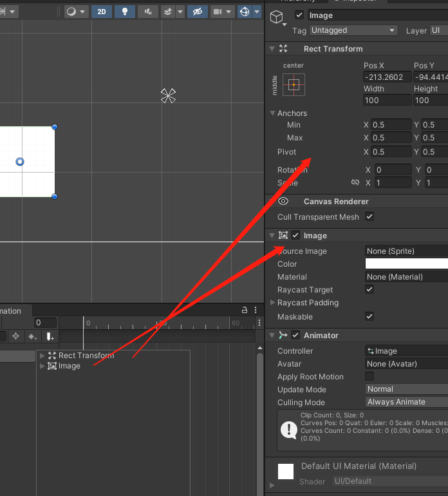
Task: Click the add keyframe diamond icon
Action: (x=33, y=336)
